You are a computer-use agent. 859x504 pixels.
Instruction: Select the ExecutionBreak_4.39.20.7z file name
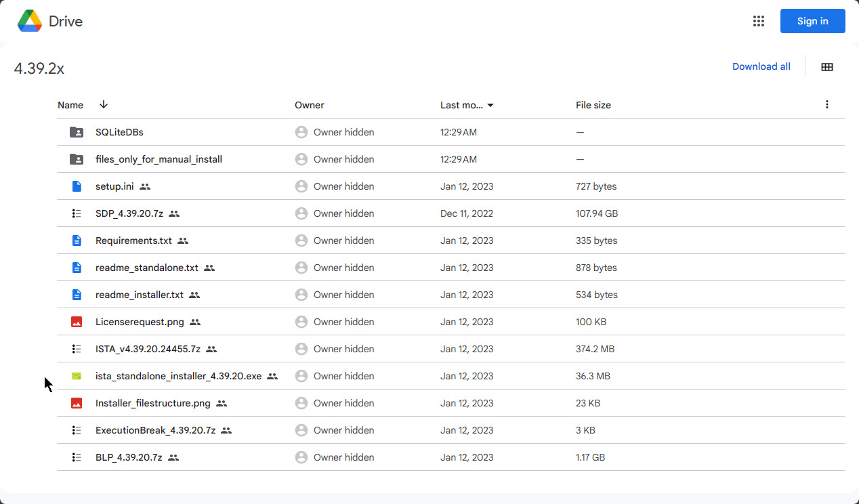pos(155,430)
